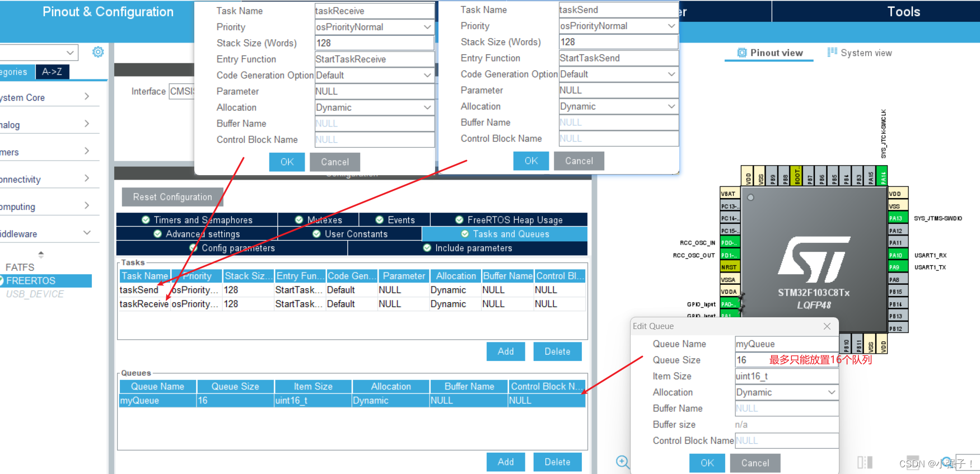This screenshot has height=474, width=980.
Task: Select the PA12 pin
Action: [x=898, y=231]
